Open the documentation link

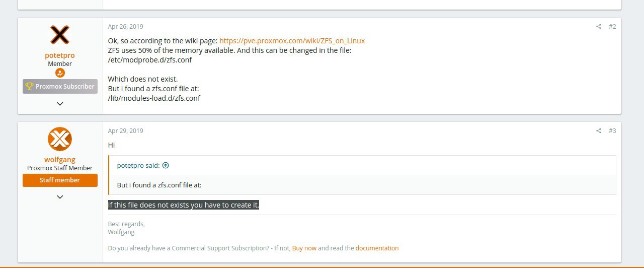(377, 248)
